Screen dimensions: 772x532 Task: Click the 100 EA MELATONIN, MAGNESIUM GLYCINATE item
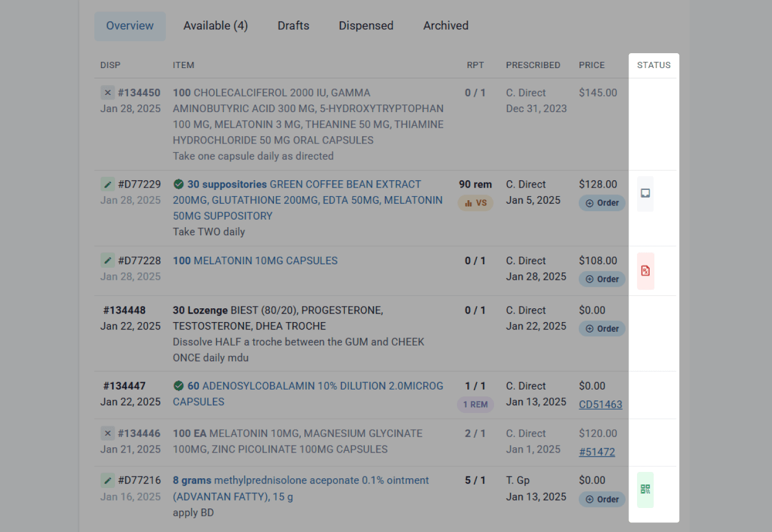[297, 442]
